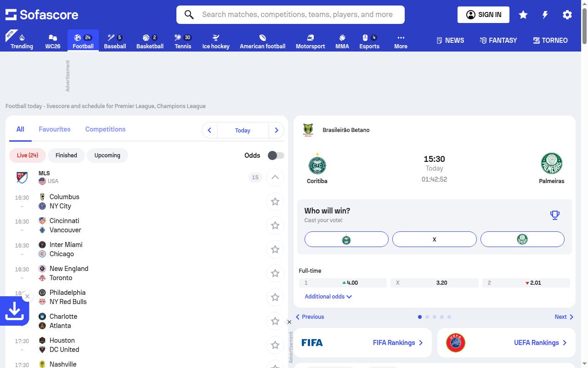
Task: Go to next day arrow
Action: pos(277,130)
